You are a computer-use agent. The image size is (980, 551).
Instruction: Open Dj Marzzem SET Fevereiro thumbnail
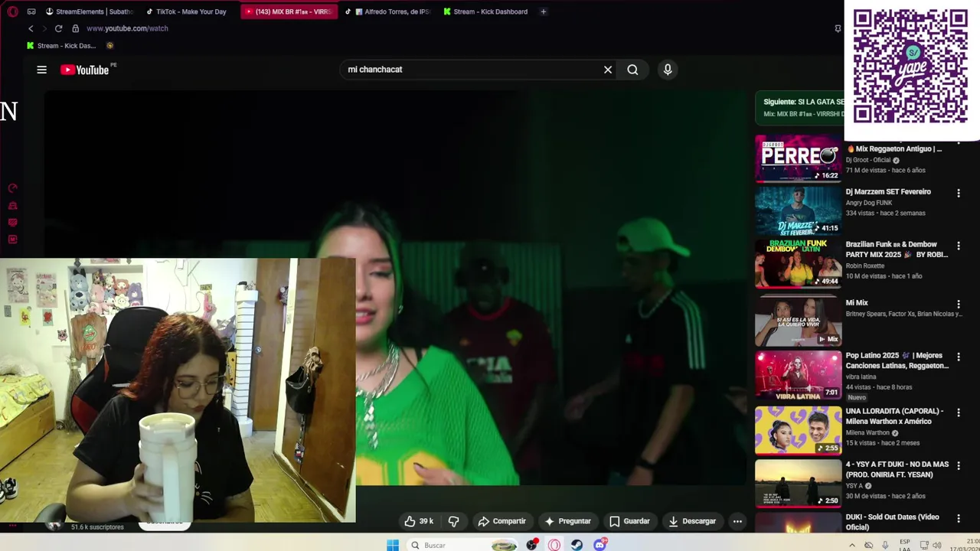798,211
